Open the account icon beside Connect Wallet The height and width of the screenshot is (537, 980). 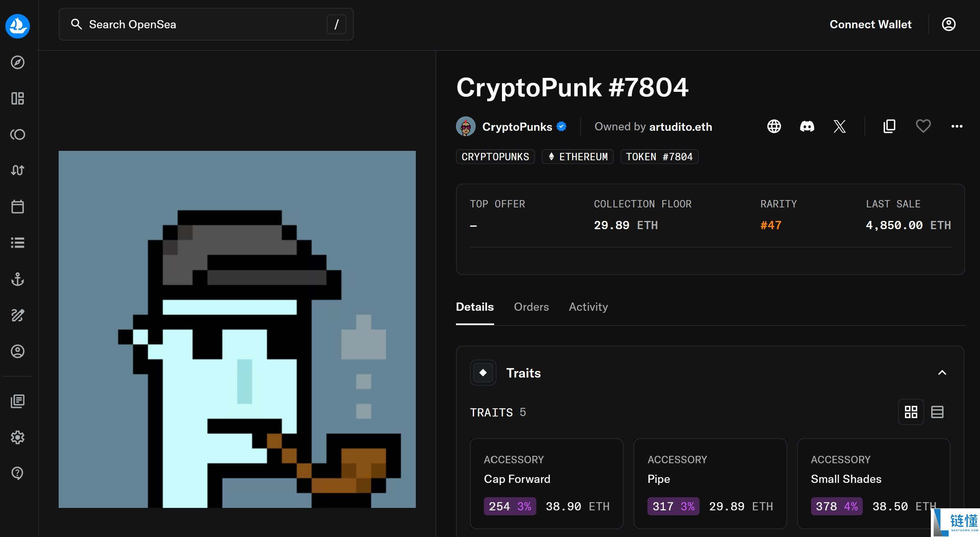(x=948, y=24)
